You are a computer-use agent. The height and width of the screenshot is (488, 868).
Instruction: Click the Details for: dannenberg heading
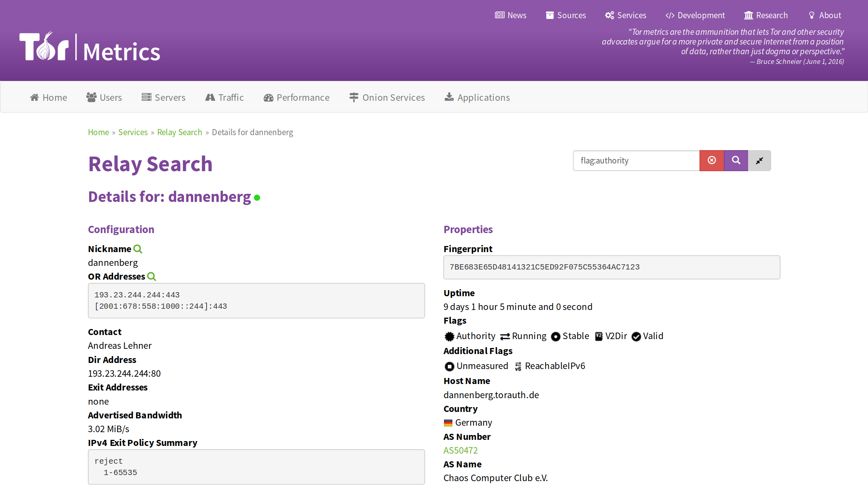170,197
